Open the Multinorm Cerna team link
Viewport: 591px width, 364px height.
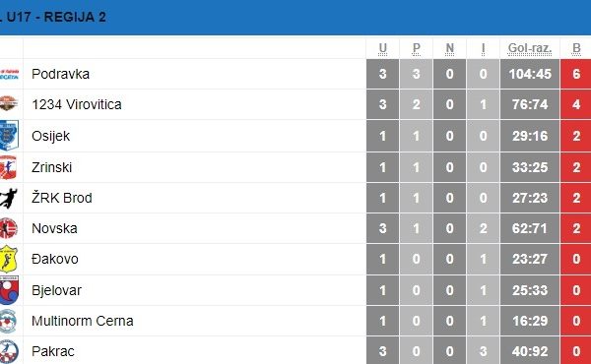pos(83,321)
